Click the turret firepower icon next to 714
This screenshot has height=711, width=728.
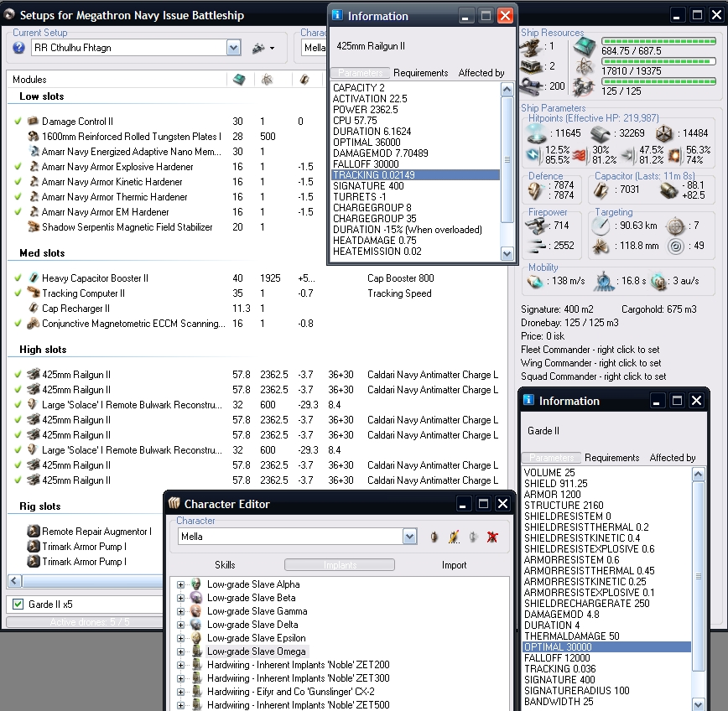pyautogui.click(x=537, y=226)
